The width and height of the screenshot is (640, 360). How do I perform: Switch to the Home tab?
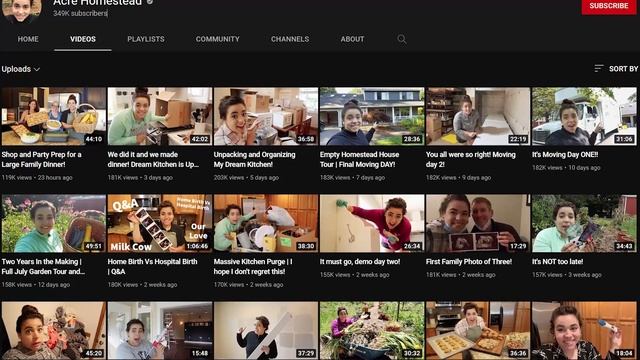pos(28,39)
